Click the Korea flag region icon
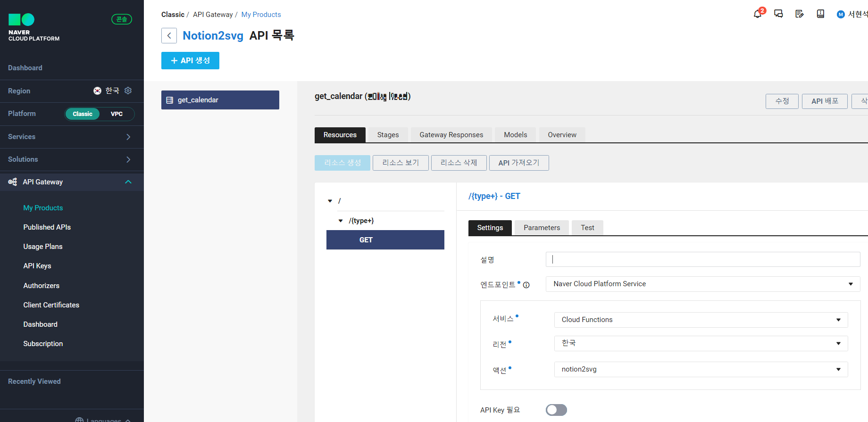 97,91
